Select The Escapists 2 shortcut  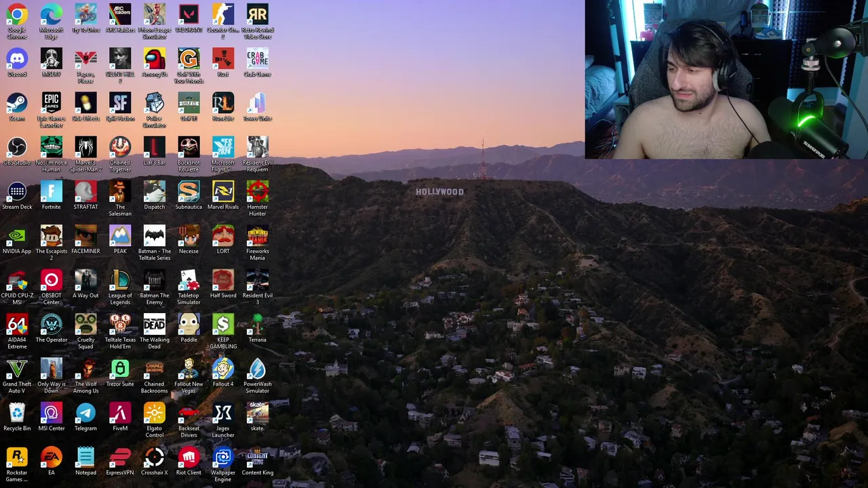[x=52, y=242]
